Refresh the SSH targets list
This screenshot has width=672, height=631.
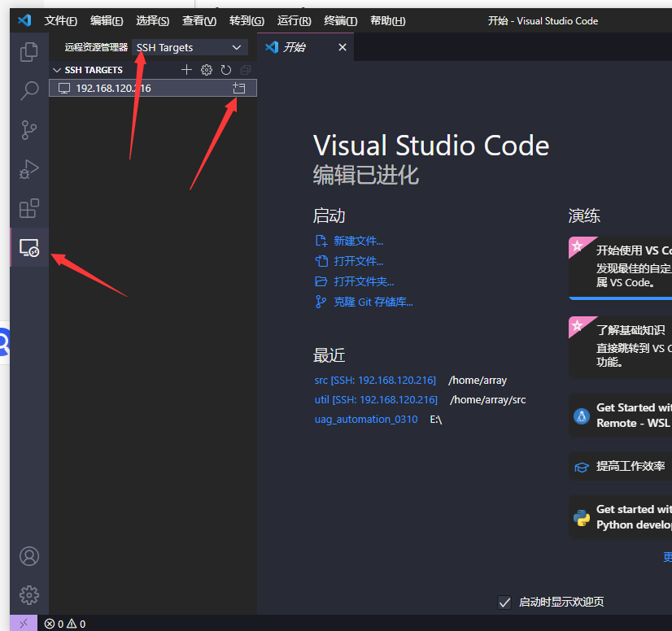226,70
